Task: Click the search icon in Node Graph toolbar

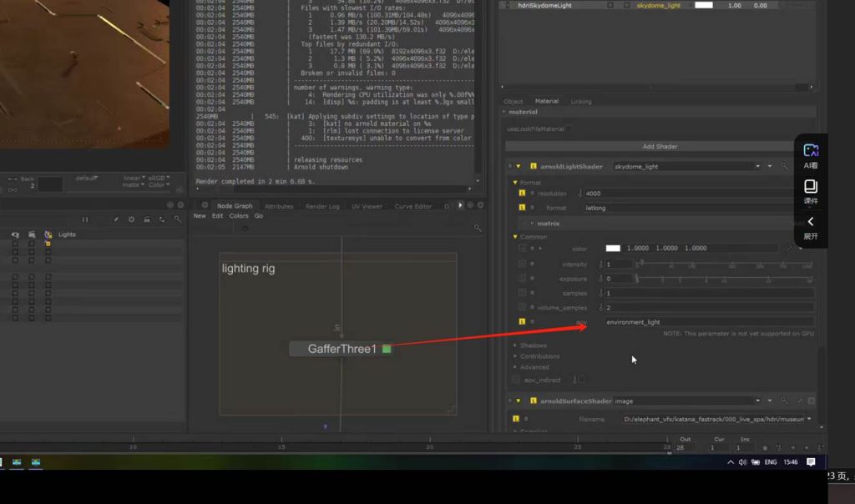Action: 478,228
